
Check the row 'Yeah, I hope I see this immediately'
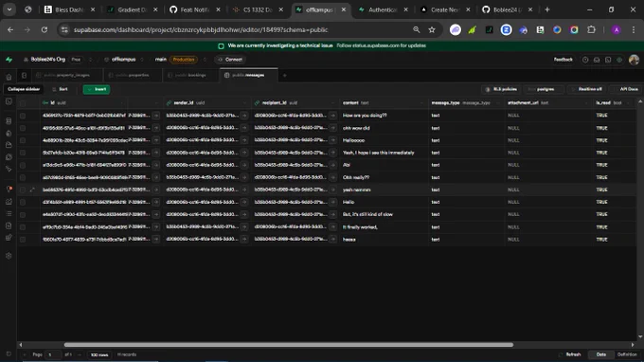click(23, 153)
